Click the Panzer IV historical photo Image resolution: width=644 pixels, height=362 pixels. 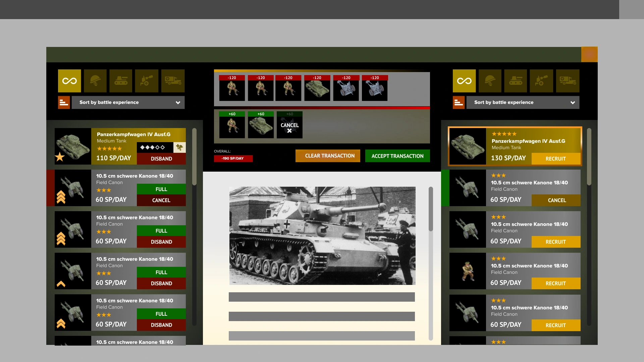(322, 236)
